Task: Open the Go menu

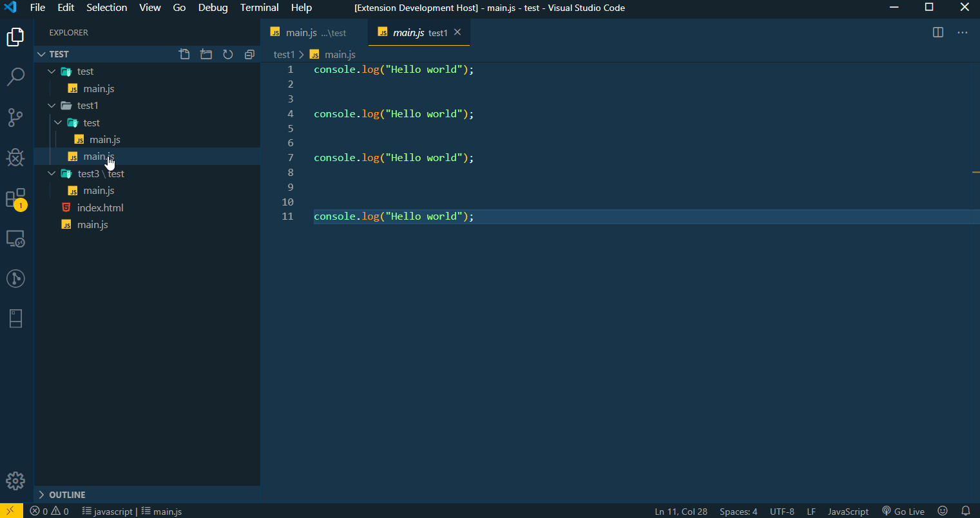Action: pos(180,8)
